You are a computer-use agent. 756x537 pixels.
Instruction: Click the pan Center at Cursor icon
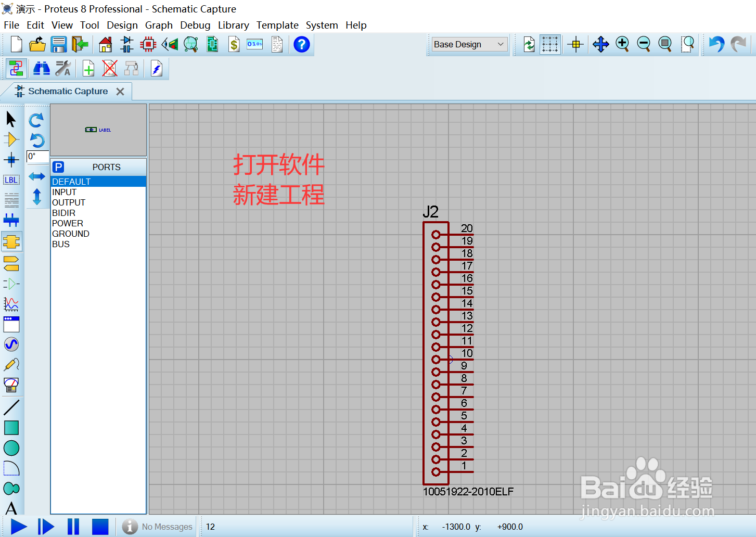click(x=600, y=44)
